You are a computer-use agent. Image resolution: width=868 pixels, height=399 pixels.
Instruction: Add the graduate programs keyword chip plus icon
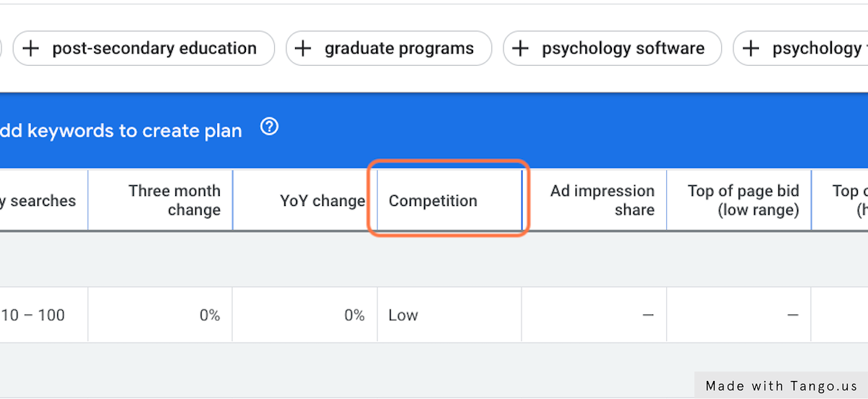pyautogui.click(x=303, y=48)
